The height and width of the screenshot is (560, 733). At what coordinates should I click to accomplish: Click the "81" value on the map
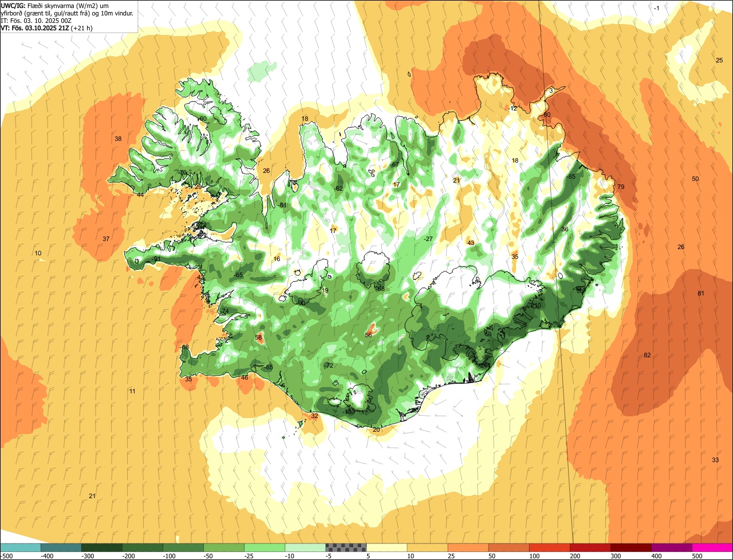pyautogui.click(x=701, y=293)
